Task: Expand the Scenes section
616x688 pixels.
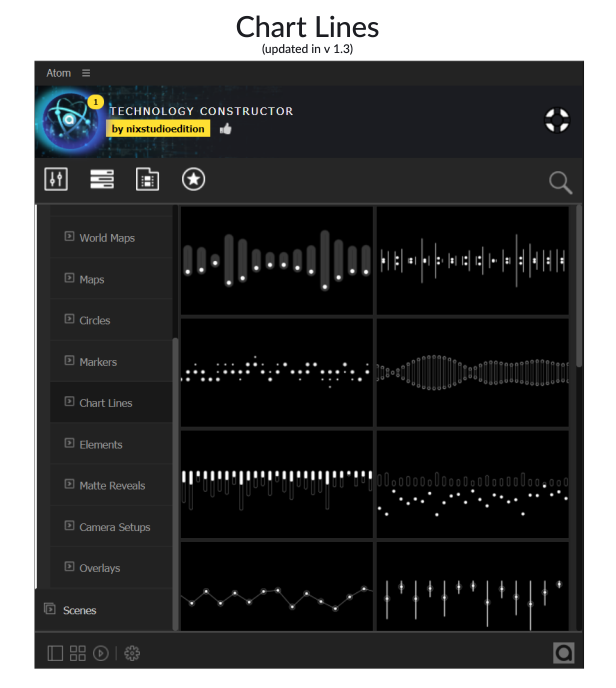Action: tap(79, 610)
